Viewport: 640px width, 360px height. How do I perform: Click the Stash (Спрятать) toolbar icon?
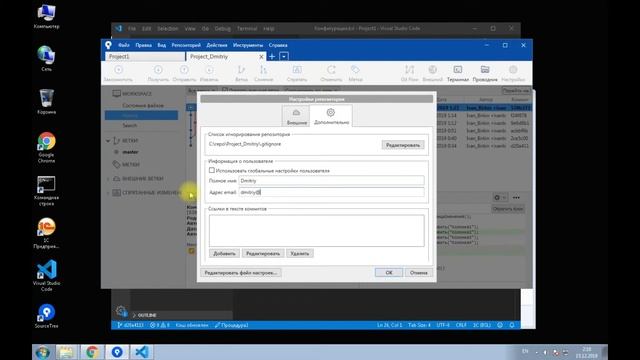[297, 73]
